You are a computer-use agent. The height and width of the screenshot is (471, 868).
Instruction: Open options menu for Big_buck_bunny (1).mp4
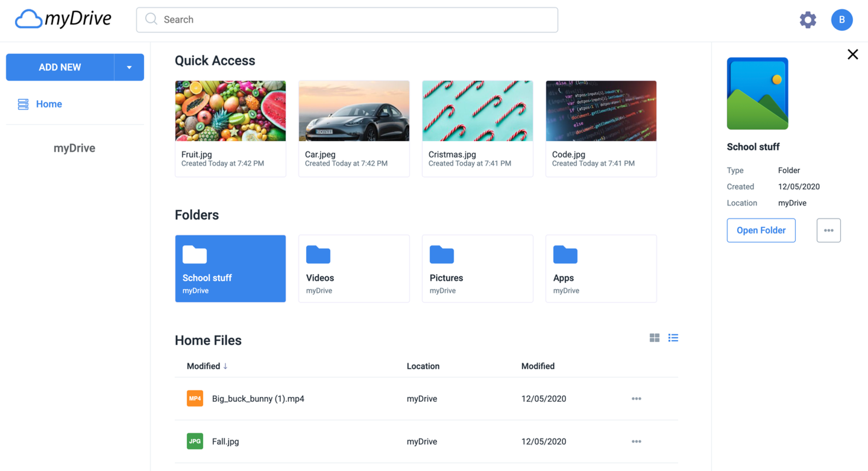636,398
